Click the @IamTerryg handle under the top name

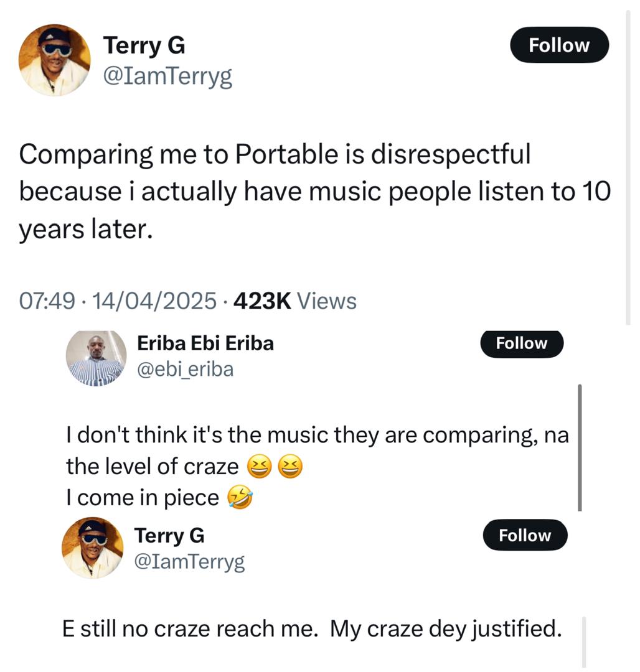pos(167,77)
